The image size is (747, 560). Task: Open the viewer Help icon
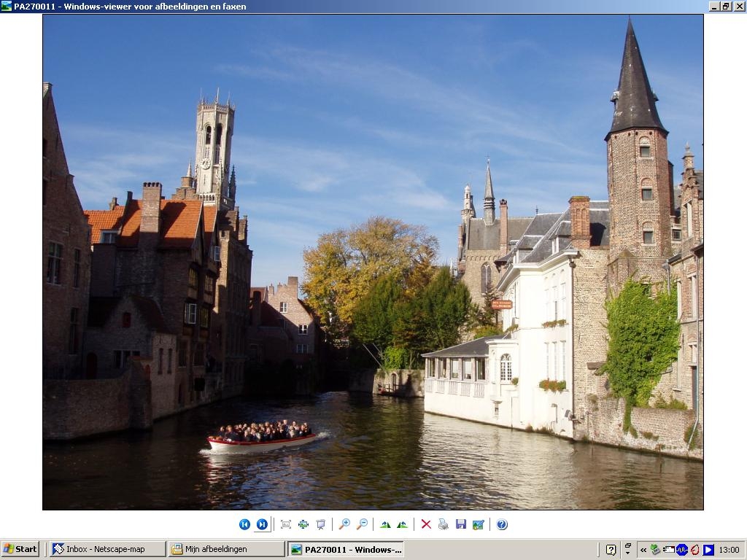(502, 524)
